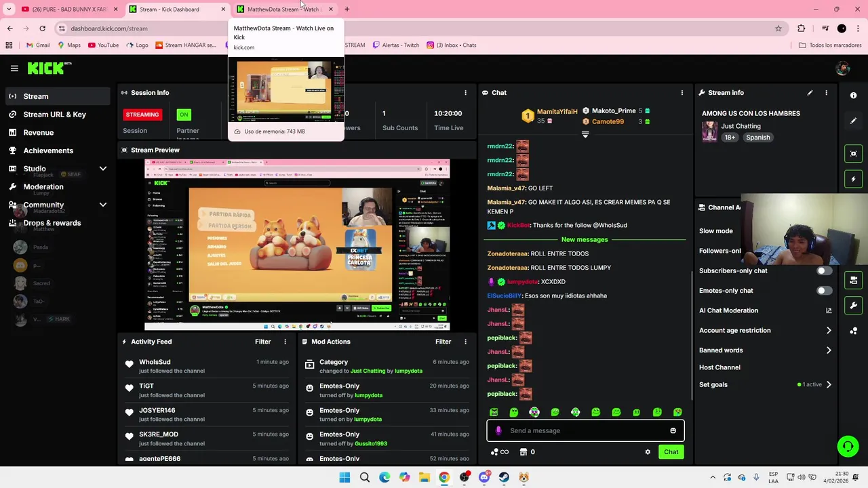Open Todos los marcadores bookmarks folder
Screen dimensions: 868x488
830,45
